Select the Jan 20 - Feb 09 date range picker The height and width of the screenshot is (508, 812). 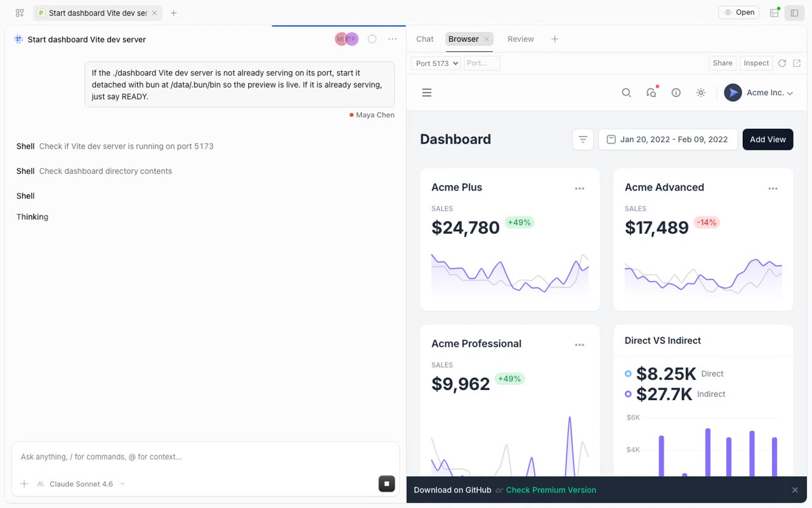[668, 140]
